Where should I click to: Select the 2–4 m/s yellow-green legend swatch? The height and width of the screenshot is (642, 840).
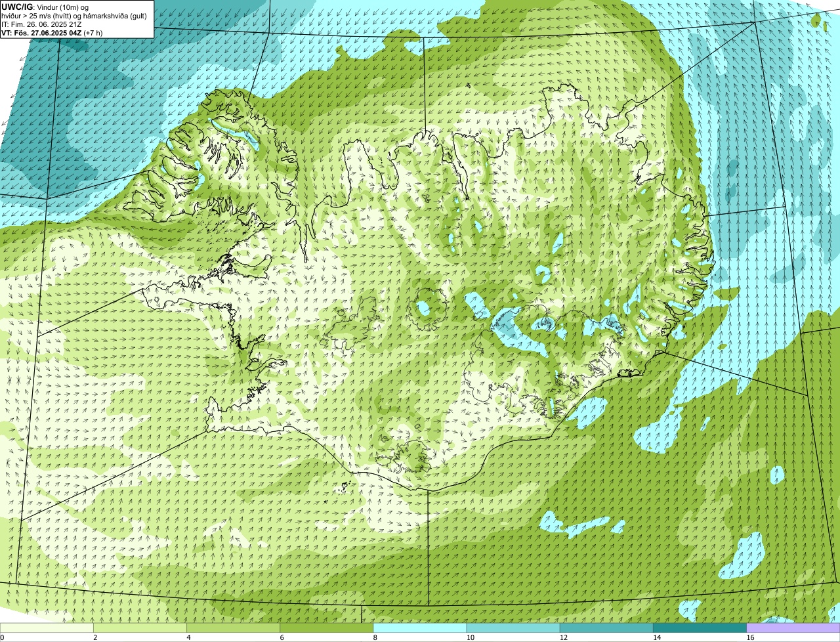point(140,628)
